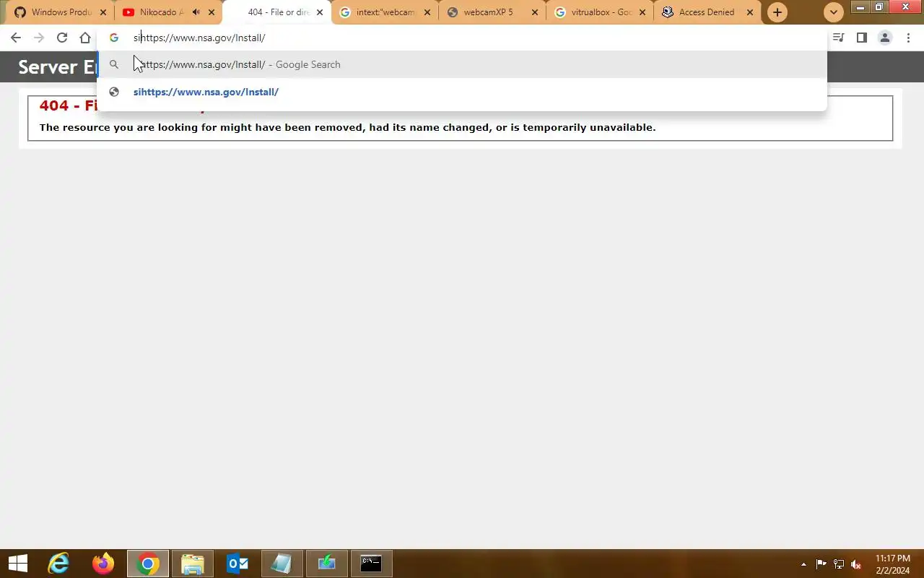Image resolution: width=924 pixels, height=578 pixels.
Task: Open the Windows Start button
Action: click(18, 564)
